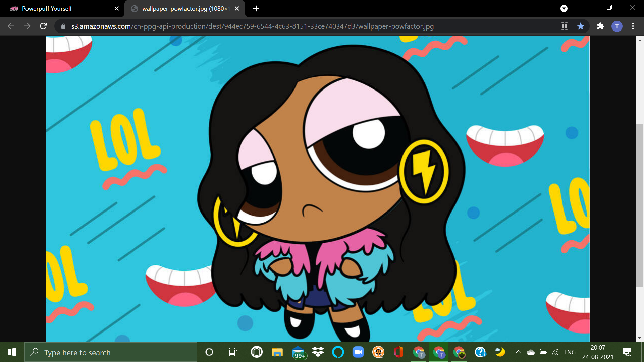Open the Chrome three-dot menu
Viewport: 644px width, 362px height.
633,26
